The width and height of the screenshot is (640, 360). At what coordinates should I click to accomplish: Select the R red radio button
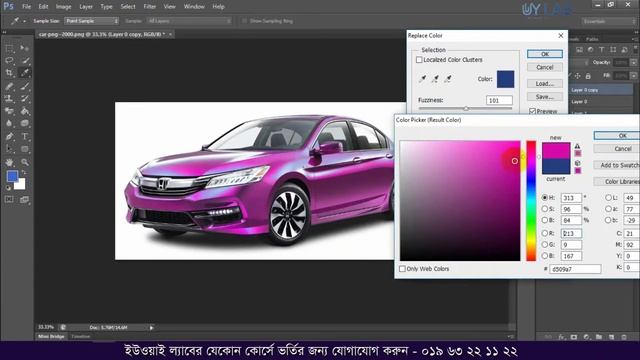pyautogui.click(x=544, y=233)
